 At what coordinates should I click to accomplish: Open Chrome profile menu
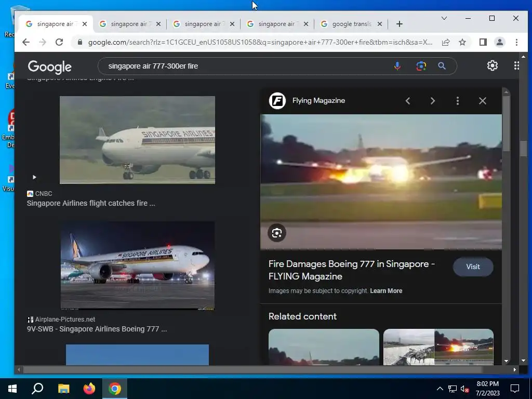click(499, 42)
